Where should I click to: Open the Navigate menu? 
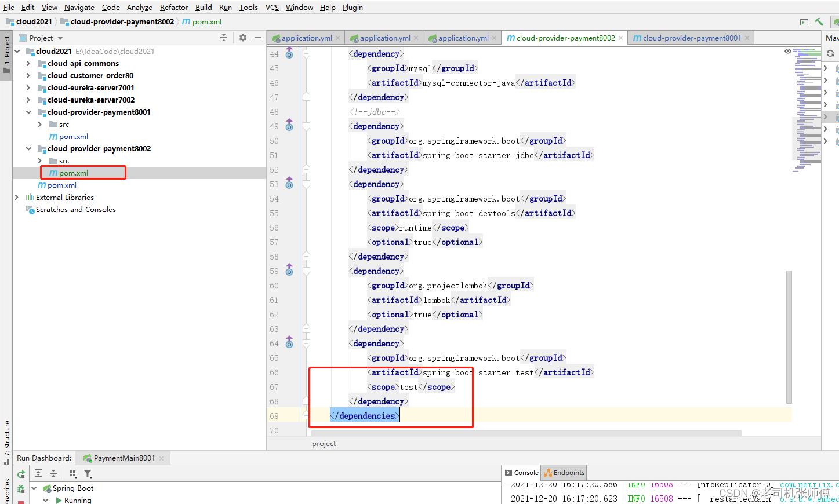[x=79, y=7]
